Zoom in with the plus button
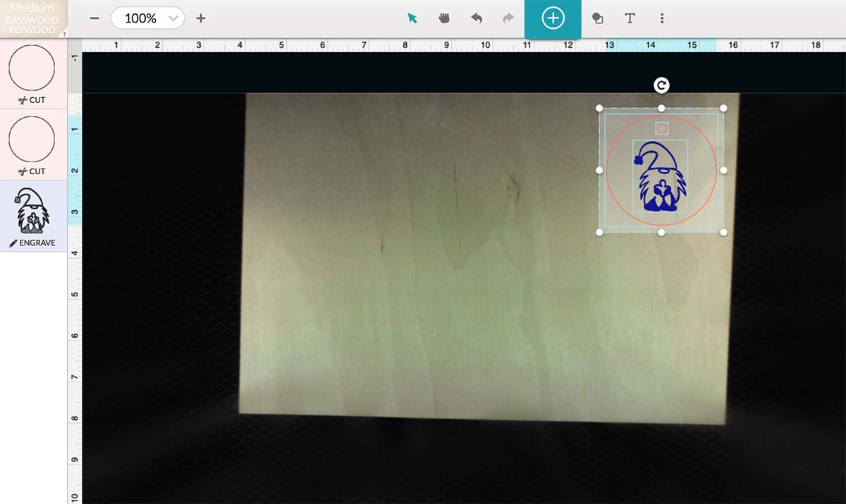 click(x=201, y=18)
